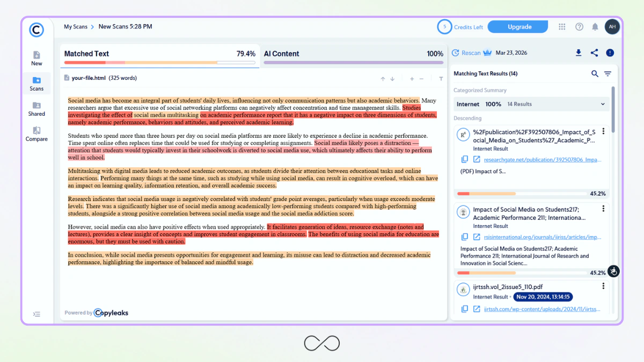Open more options for researchgate result
Screen dimensions: 644x362
tap(603, 131)
